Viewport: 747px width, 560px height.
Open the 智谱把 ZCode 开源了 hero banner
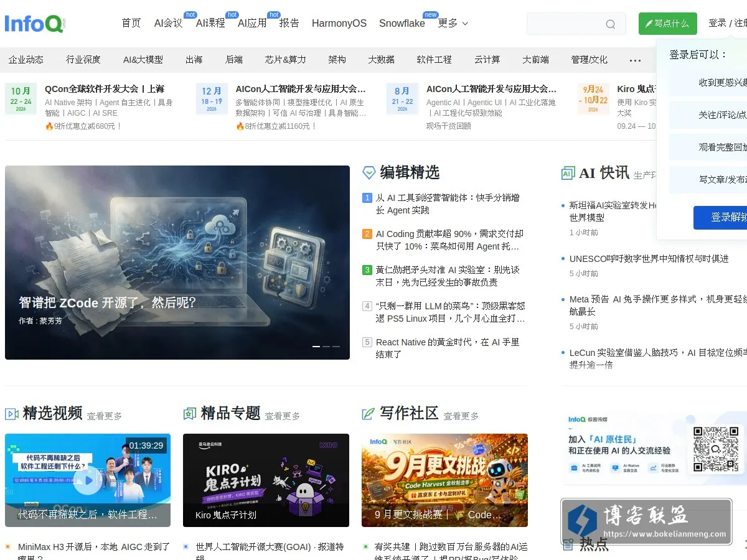[177, 263]
